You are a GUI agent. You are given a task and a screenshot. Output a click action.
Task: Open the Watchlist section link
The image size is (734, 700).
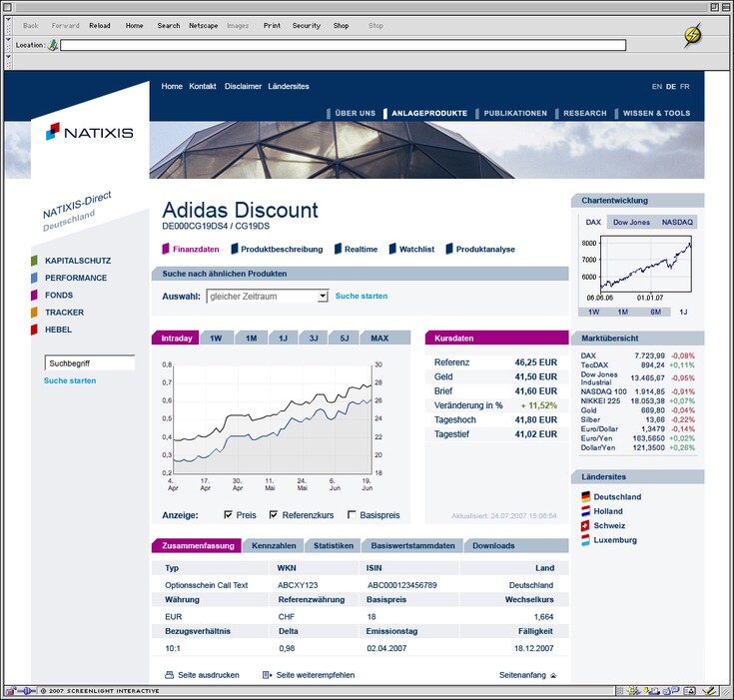[x=416, y=249]
